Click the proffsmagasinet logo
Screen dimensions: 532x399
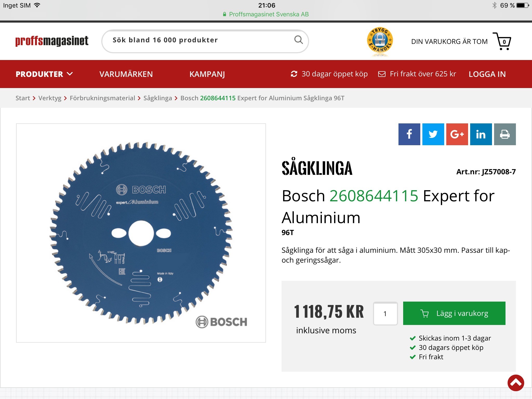52,41
